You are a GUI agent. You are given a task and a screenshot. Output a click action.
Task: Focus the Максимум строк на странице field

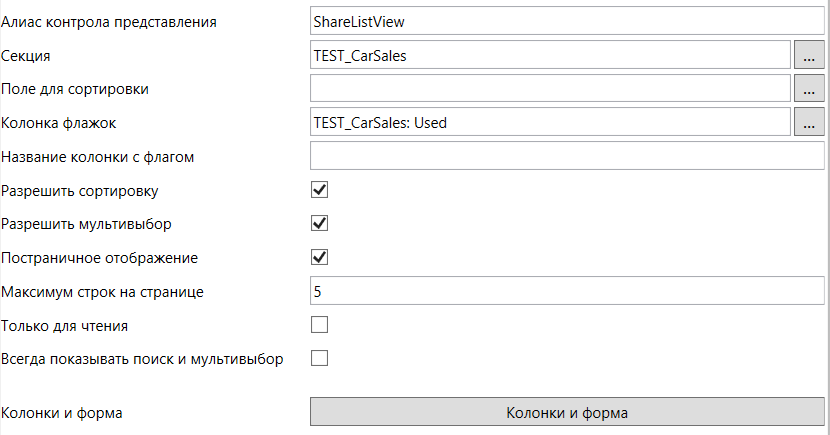tap(566, 291)
